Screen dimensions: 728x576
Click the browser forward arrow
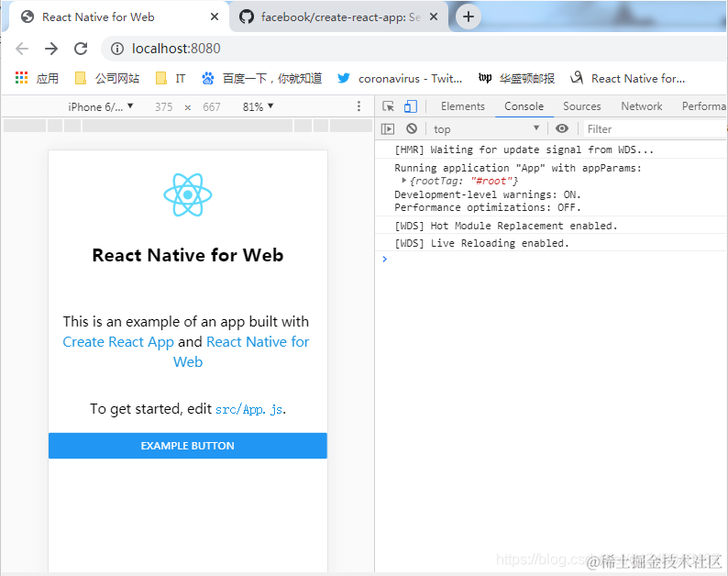click(51, 49)
